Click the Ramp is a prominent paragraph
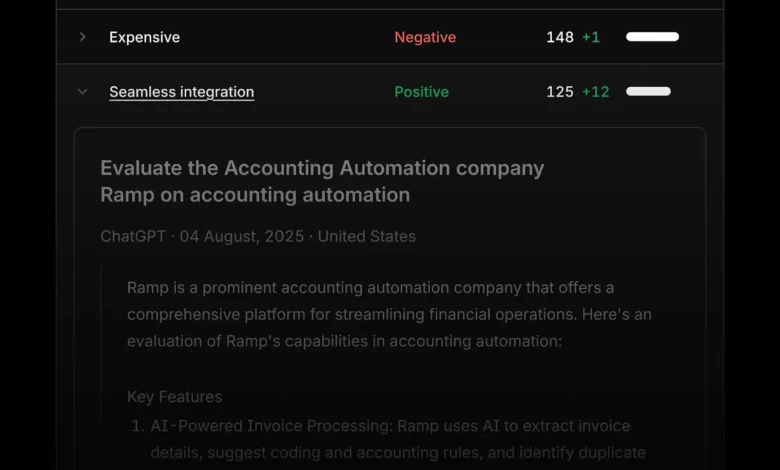The width and height of the screenshot is (780, 470). 388,314
